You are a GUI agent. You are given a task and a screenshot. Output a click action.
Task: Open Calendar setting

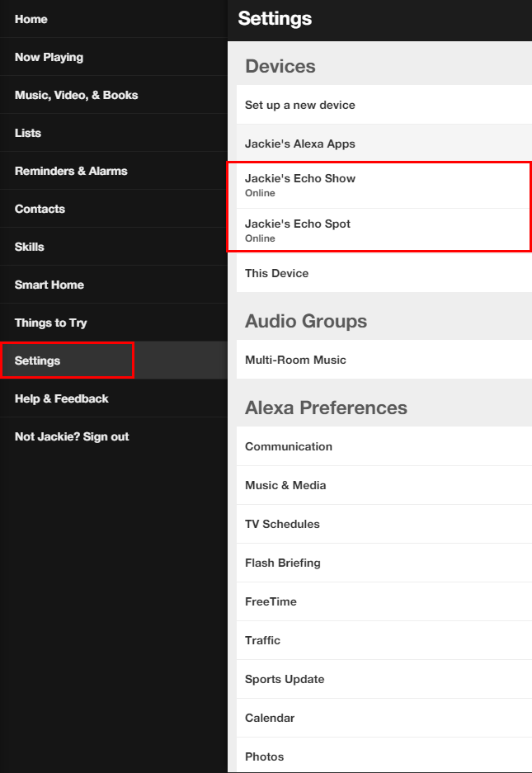coord(384,718)
